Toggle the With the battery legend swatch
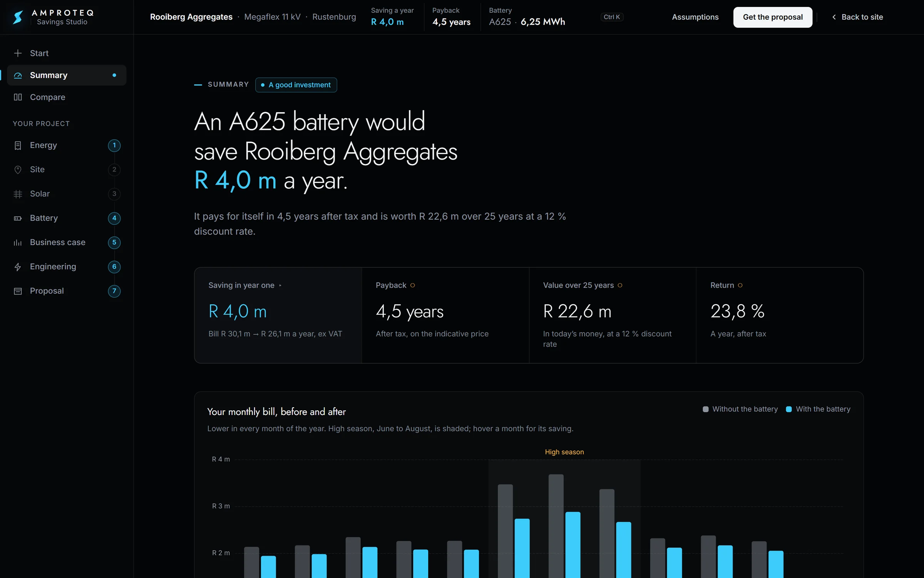 pyautogui.click(x=788, y=409)
